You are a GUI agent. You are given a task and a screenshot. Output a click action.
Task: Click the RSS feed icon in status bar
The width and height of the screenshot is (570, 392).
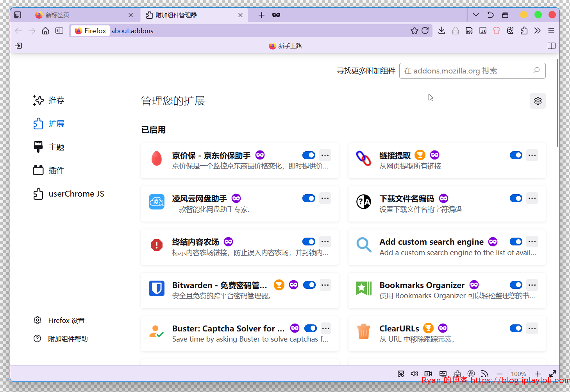pos(484,374)
